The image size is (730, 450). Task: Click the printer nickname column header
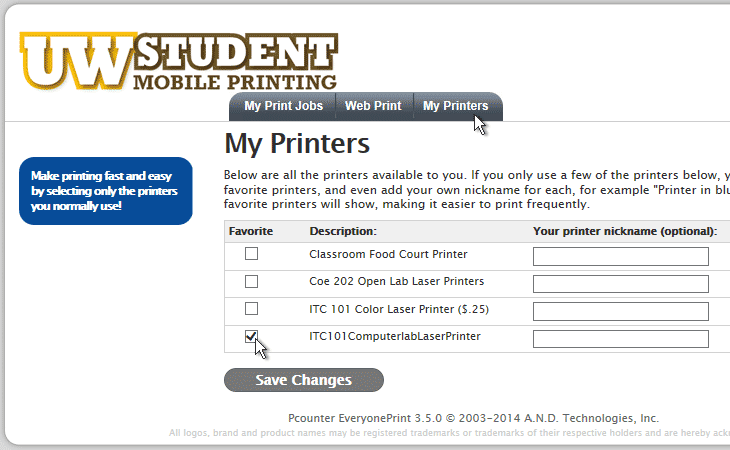tap(625, 231)
